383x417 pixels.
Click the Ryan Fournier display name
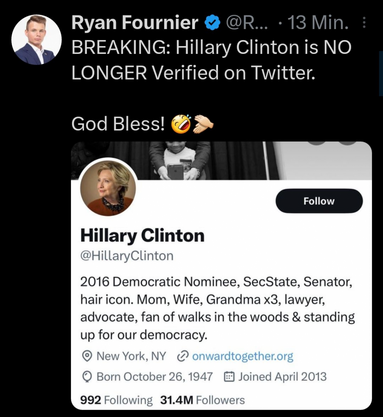point(135,23)
